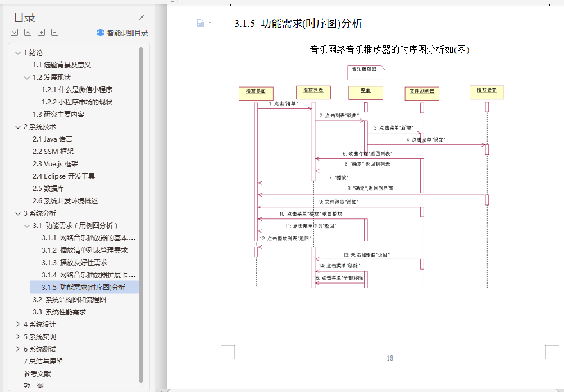
Task: Click the plus icon to raise outline level
Action: pyautogui.click(x=42, y=33)
